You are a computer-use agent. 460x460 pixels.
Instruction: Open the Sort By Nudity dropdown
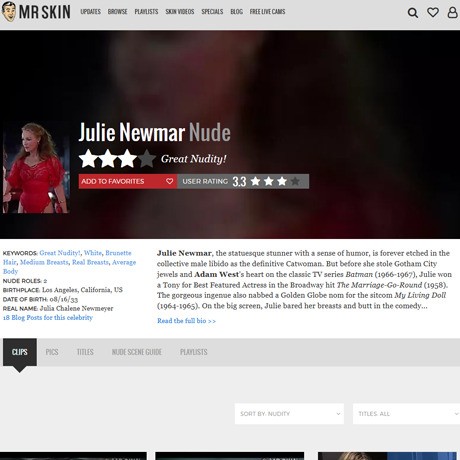click(x=289, y=414)
